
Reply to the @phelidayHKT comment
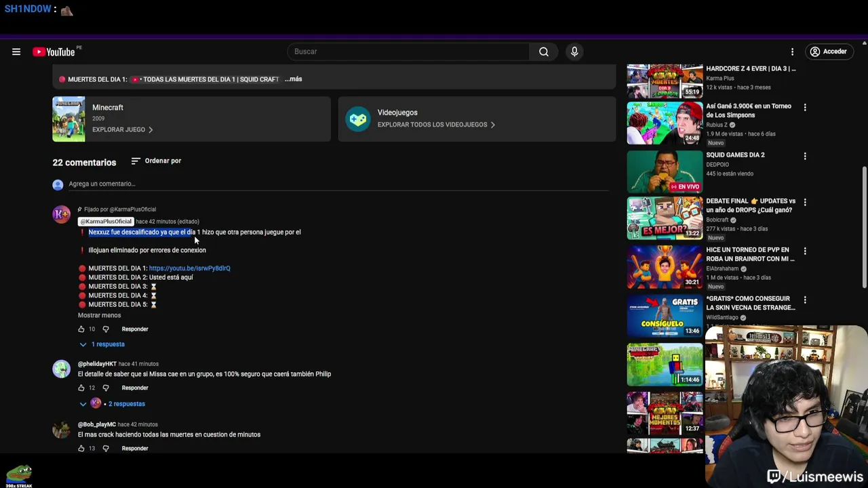pos(135,388)
